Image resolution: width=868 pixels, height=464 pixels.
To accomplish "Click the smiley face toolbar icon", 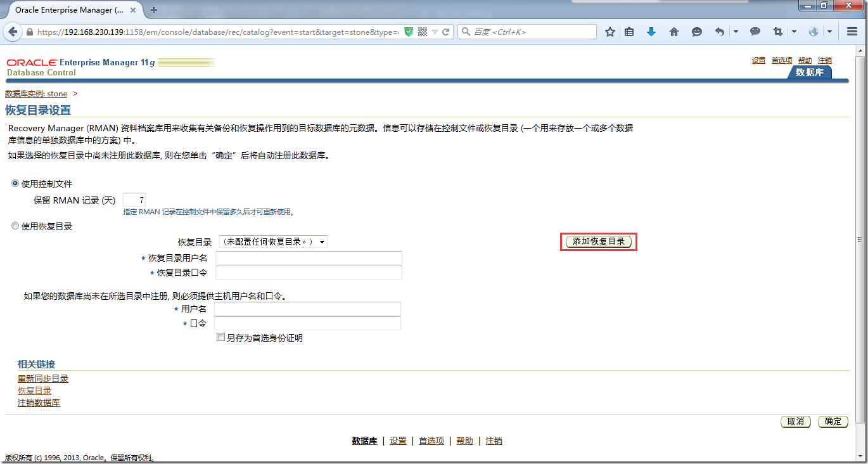I will (697, 32).
